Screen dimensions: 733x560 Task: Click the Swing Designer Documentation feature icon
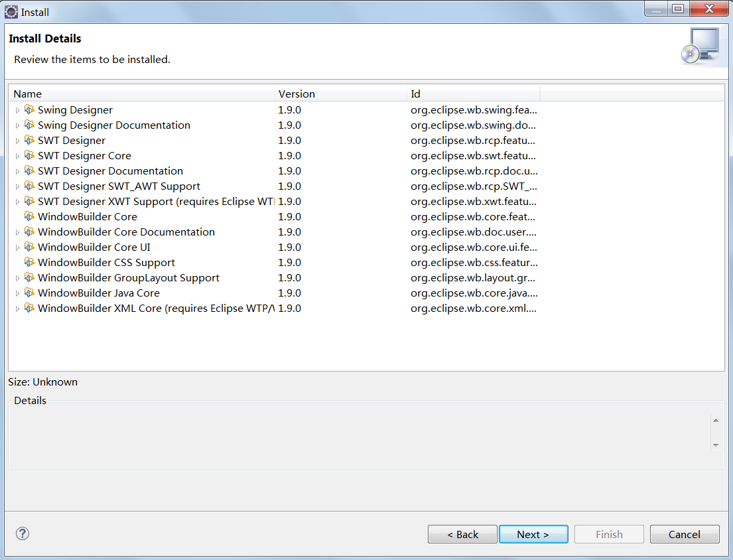click(x=29, y=125)
